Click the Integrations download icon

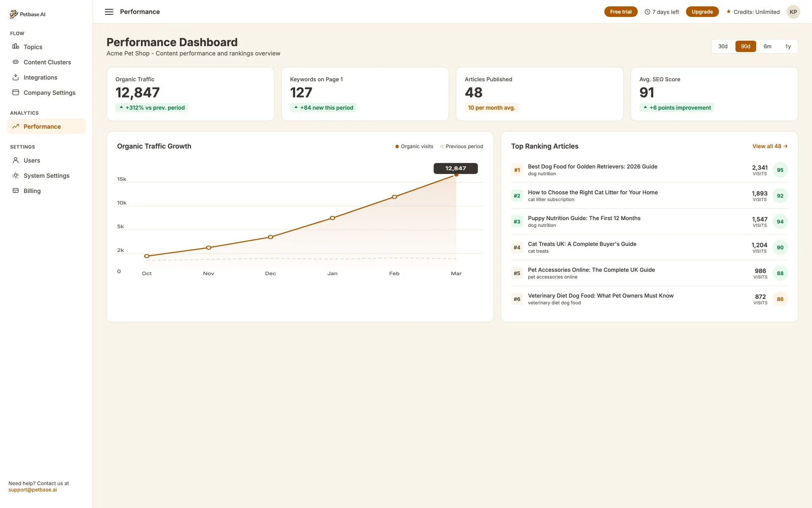(16, 77)
